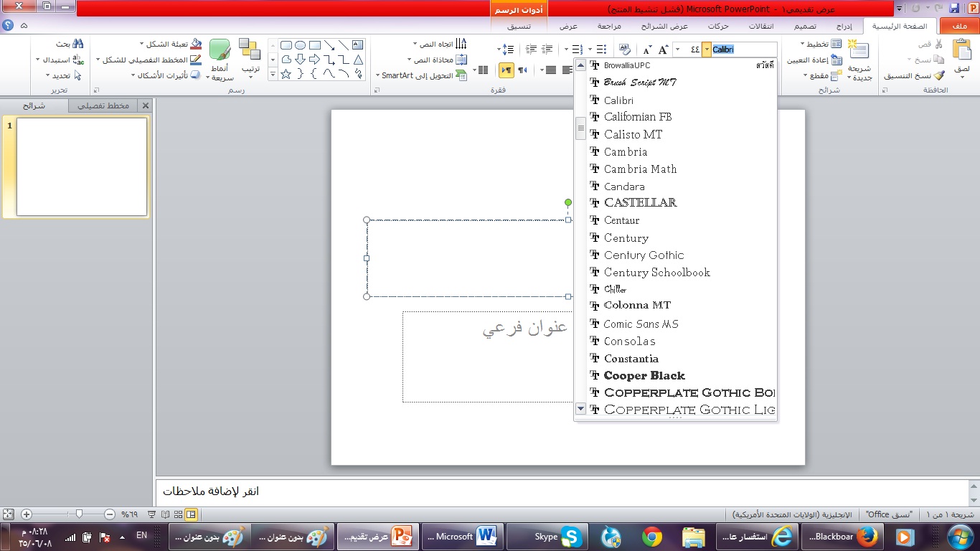This screenshot has width=980, height=551.
Task: Click the Clear Formatting eraser icon
Action: (624, 50)
